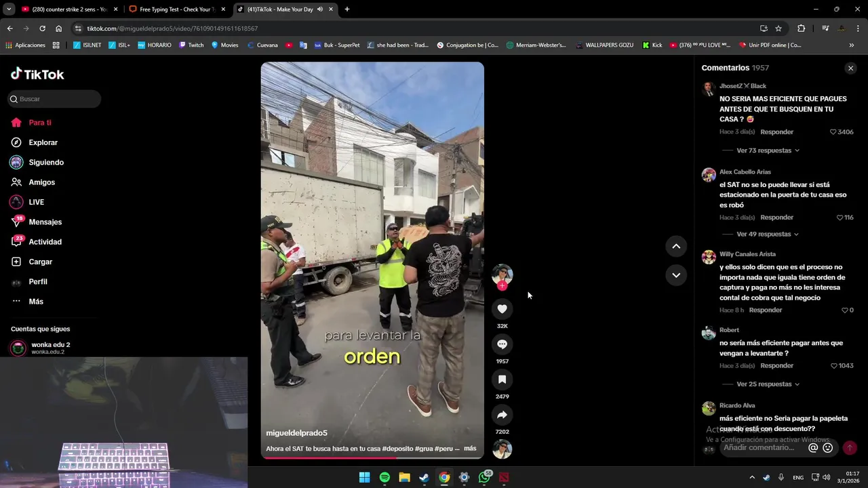Reload the page
This screenshot has width=868, height=488.
coord(42,28)
